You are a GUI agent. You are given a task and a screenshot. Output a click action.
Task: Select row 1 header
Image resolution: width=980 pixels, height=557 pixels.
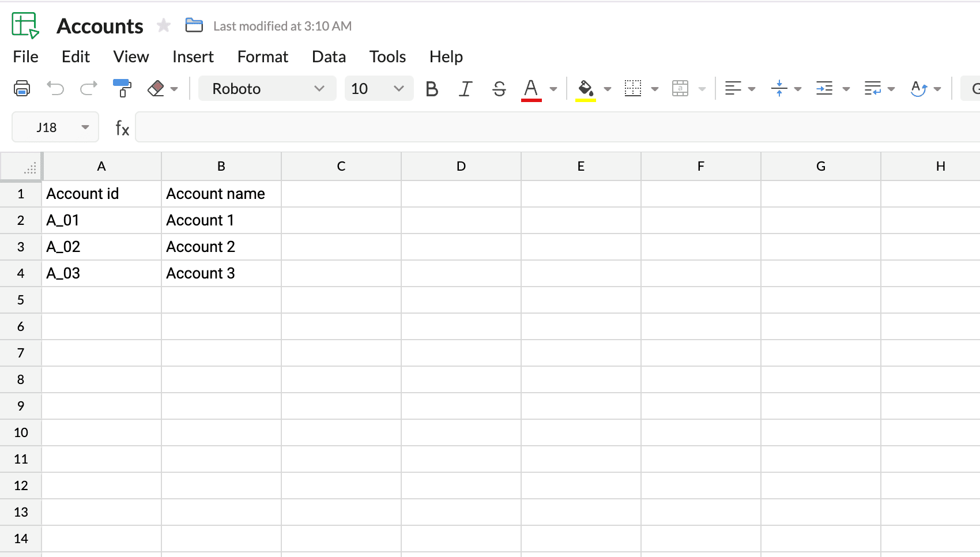tap(21, 194)
